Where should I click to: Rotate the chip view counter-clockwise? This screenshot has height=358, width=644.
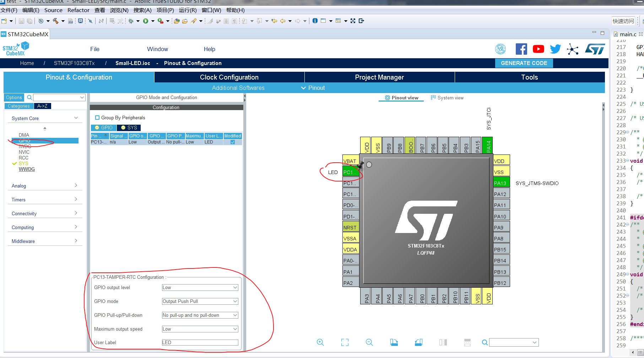418,342
